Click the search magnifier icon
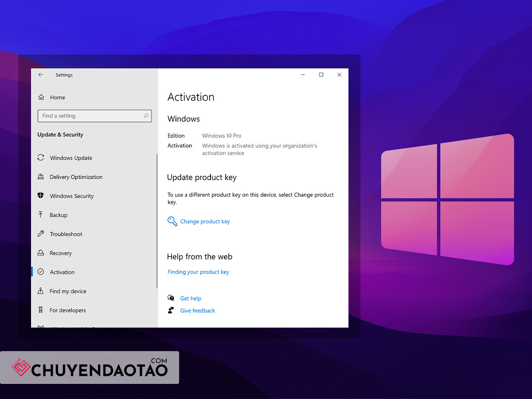This screenshot has width=532, height=399. pyautogui.click(x=145, y=116)
